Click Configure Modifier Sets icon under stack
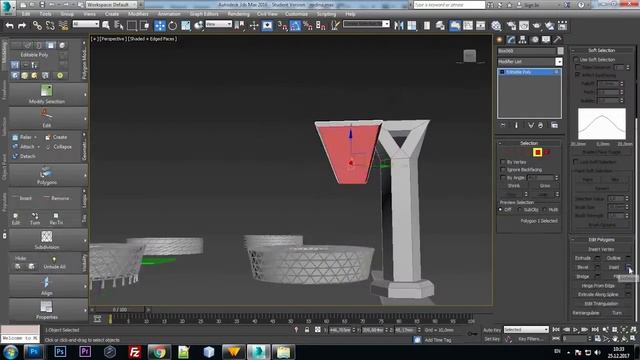This screenshot has width=640, height=360. pyautogui.click(x=554, y=125)
